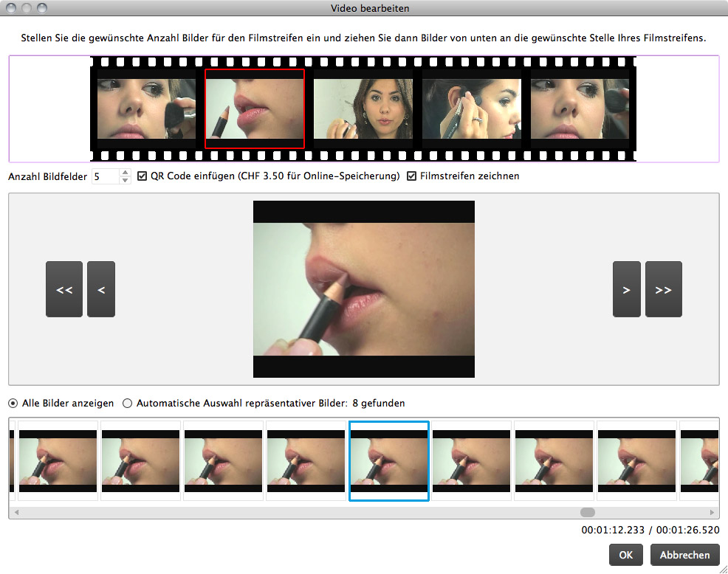
Task: Close the Video bearbeiten window
Action: tap(11, 8)
